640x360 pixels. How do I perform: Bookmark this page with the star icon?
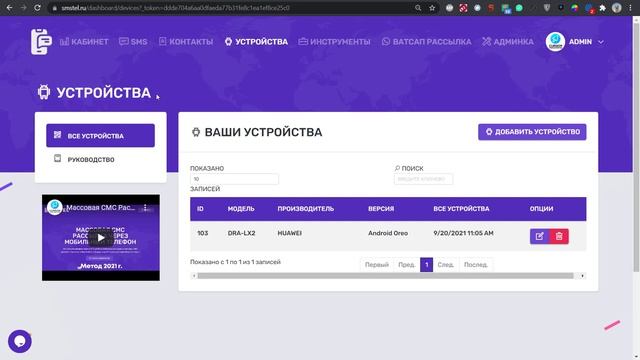pos(432,8)
